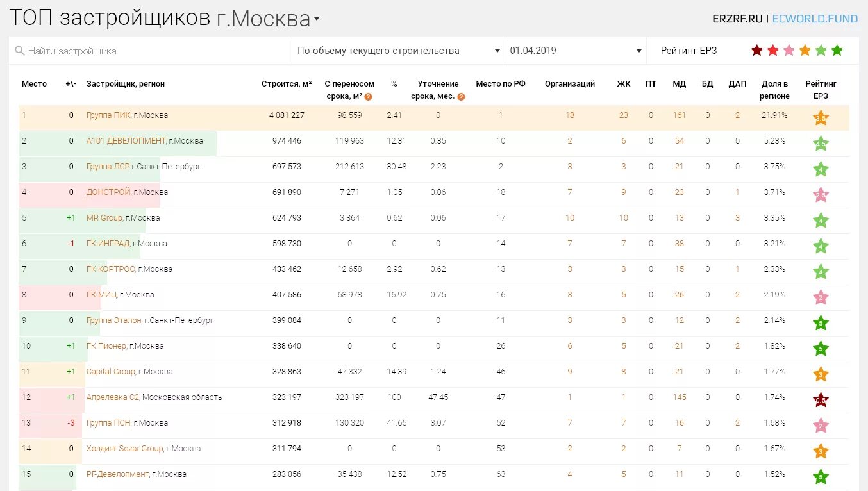Open the ГК ИНГРАД developer link
The height and width of the screenshot is (491, 868).
point(108,244)
